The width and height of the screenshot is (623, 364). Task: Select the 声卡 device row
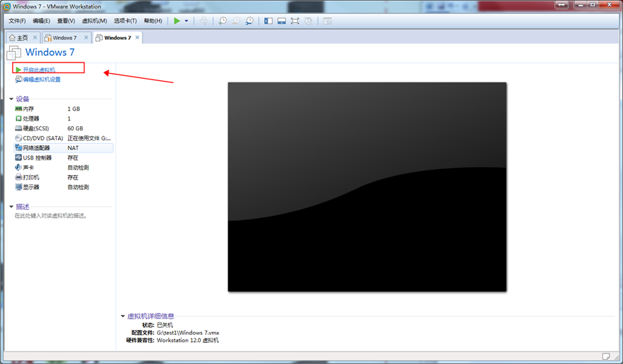coord(63,167)
